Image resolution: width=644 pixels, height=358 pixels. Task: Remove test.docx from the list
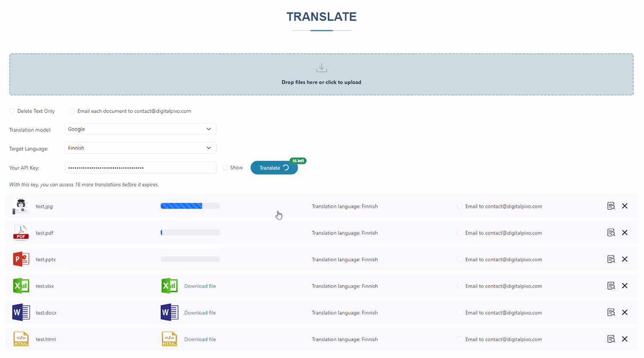pyautogui.click(x=625, y=313)
